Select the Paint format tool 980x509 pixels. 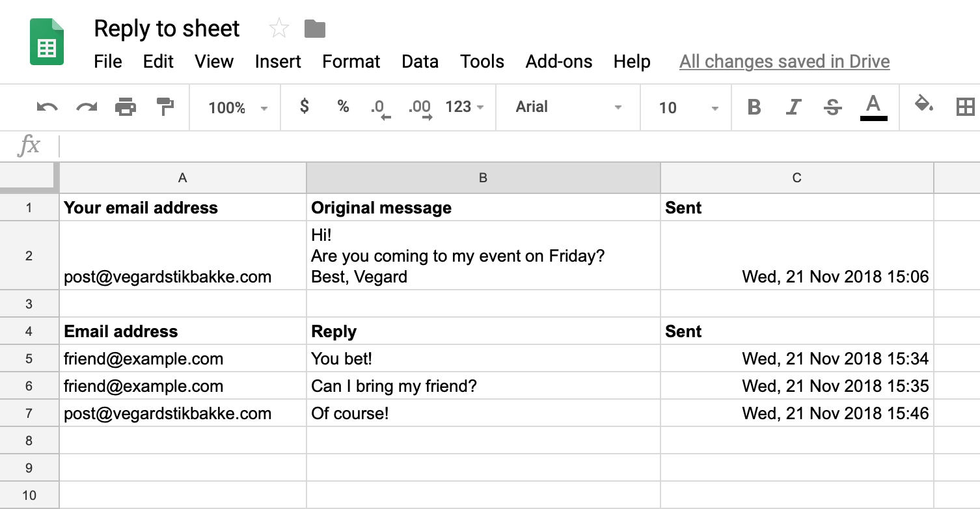point(164,107)
